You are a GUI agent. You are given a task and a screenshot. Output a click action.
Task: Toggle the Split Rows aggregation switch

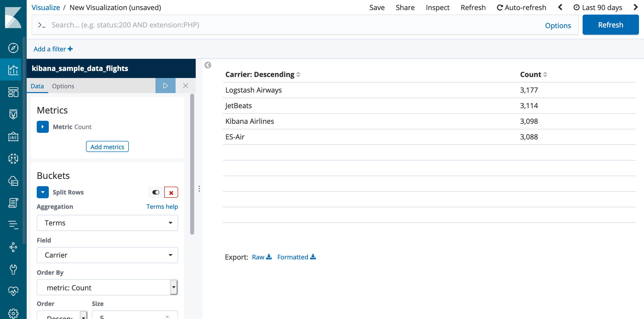pyautogui.click(x=156, y=192)
